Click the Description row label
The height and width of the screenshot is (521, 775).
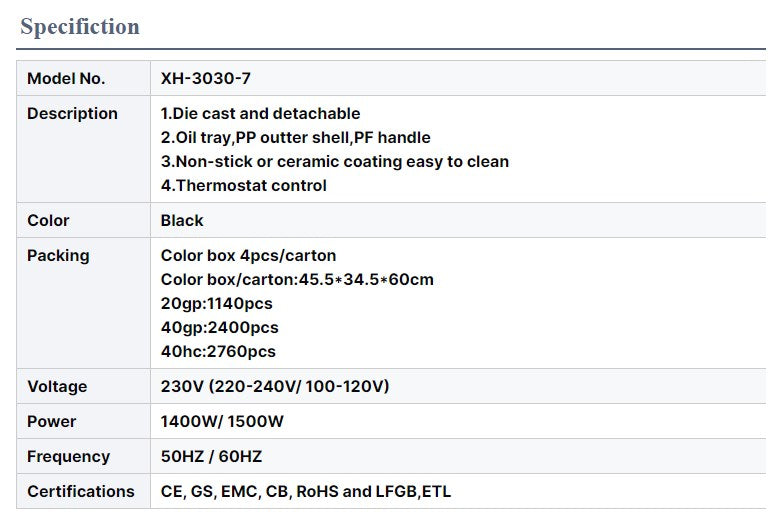click(x=72, y=114)
